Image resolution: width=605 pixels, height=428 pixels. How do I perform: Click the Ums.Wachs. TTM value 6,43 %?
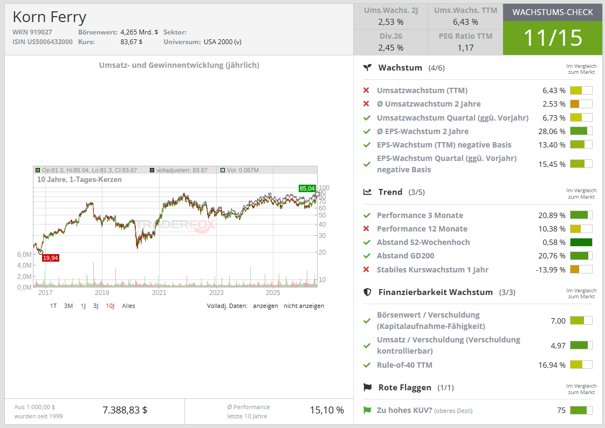point(465,22)
